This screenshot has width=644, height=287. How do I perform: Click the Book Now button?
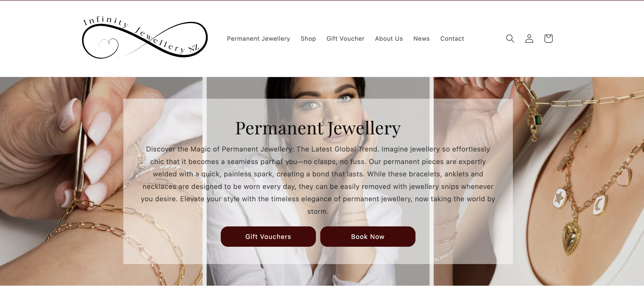coord(368,237)
